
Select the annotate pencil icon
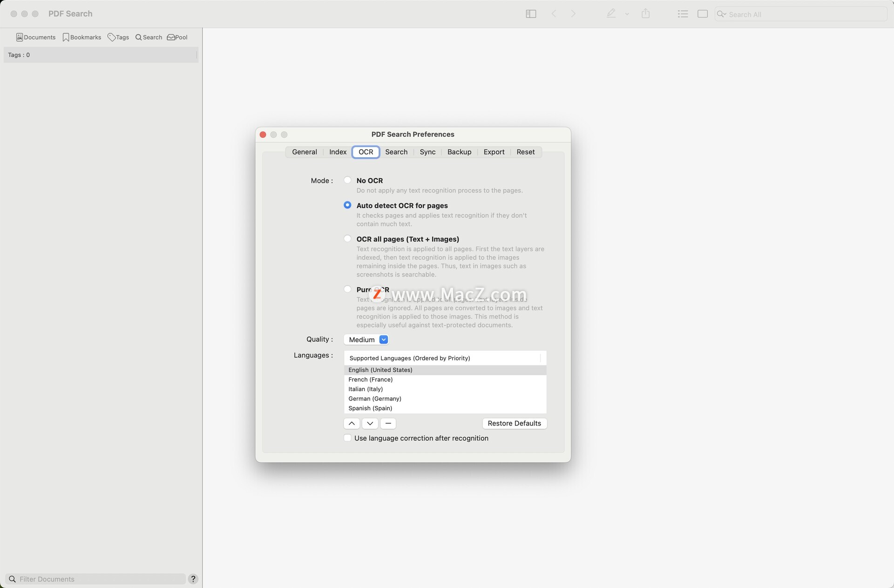click(x=611, y=14)
